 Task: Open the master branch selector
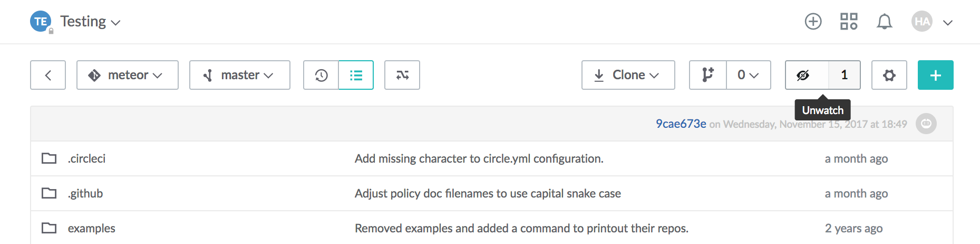(239, 75)
